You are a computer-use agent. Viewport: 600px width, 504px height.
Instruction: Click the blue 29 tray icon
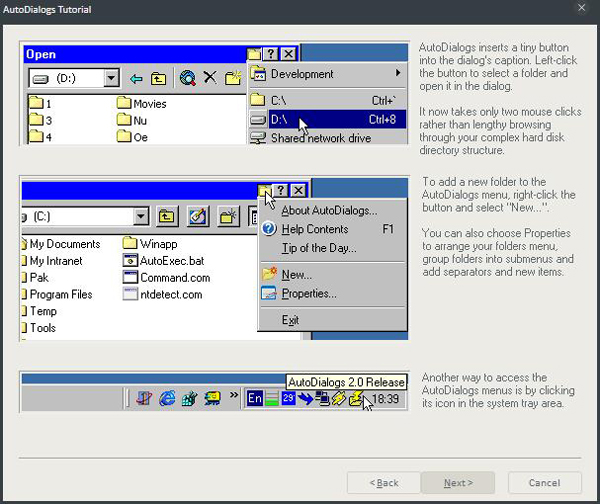288,398
